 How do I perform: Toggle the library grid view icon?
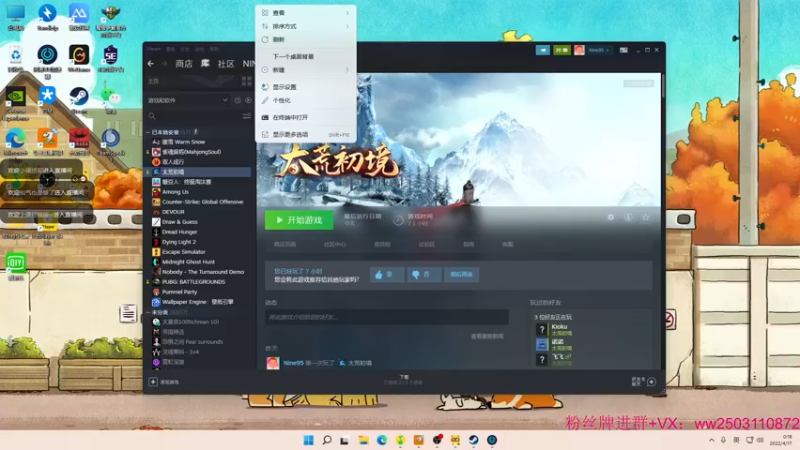coord(246,81)
